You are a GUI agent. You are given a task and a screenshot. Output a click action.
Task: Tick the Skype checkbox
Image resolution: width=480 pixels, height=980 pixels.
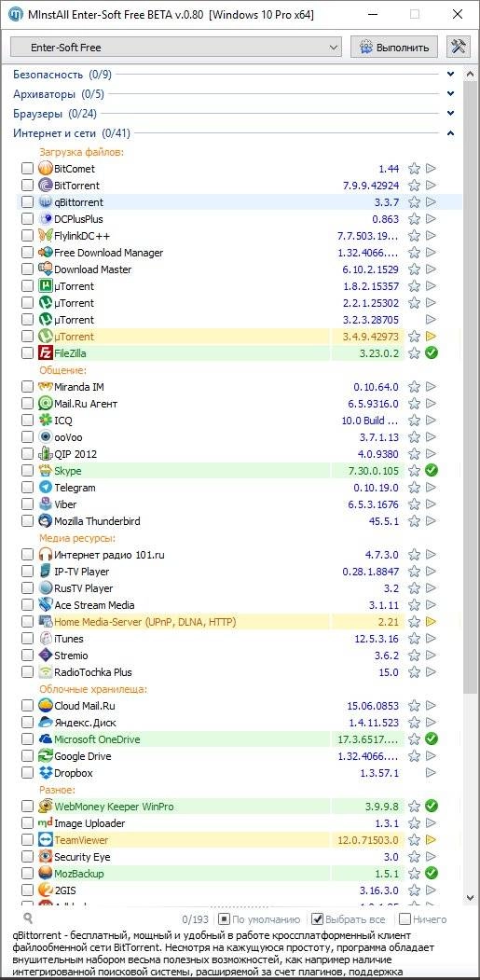click(x=28, y=471)
